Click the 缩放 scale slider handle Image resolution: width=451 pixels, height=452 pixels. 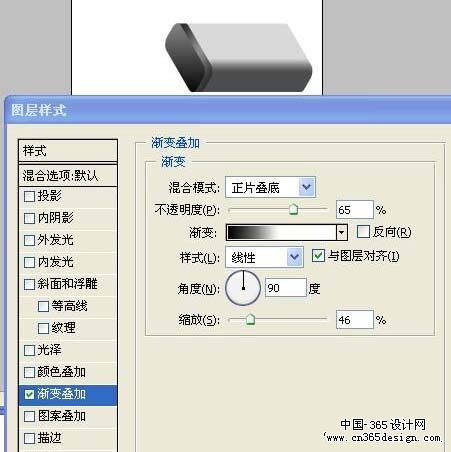pyautogui.click(x=250, y=319)
